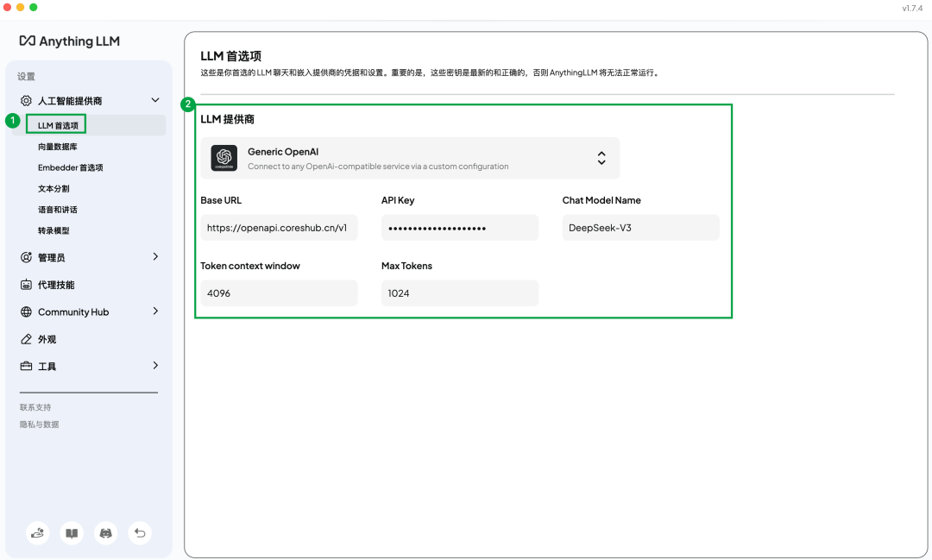This screenshot has width=932, height=560.
Task: Click the macOS green fullscreen button
Action: 34,7
